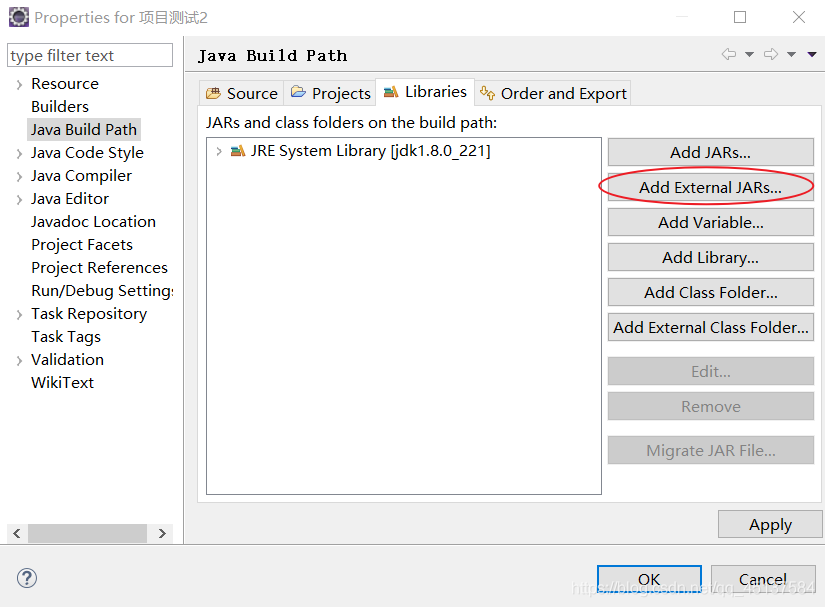
Task: Switch to the Source tab
Action: [x=242, y=94]
